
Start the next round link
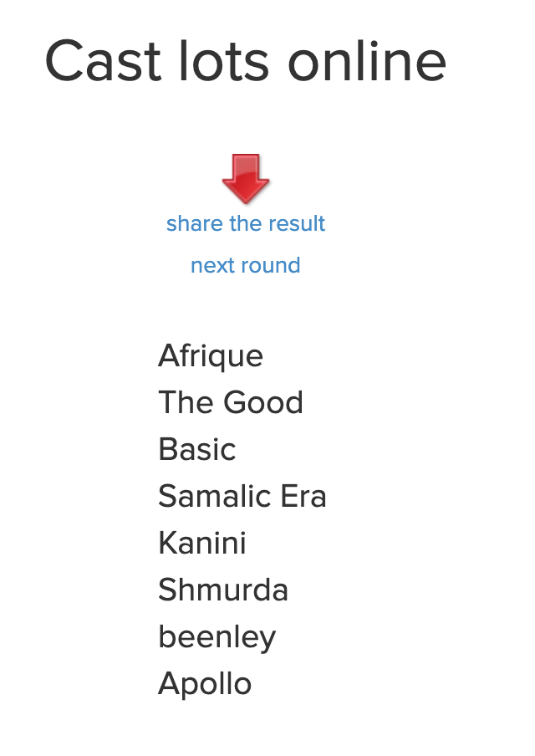click(246, 265)
